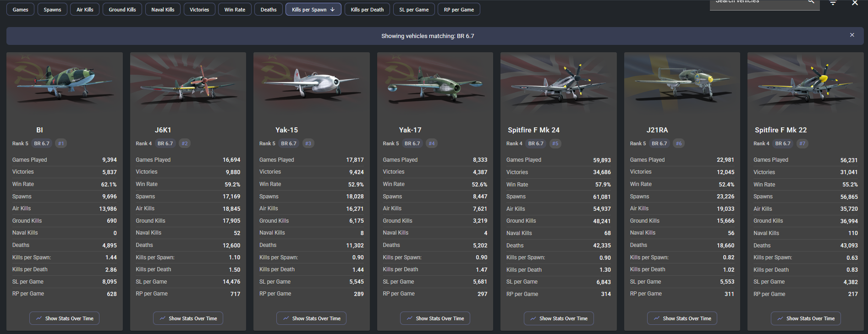Show Stats Over Time for Spitfire F Mk 24
Screen dimensions: 868x334
point(559,318)
